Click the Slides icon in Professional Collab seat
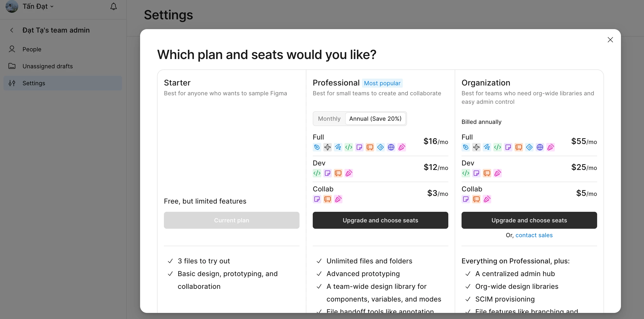The image size is (644, 319). point(328,199)
